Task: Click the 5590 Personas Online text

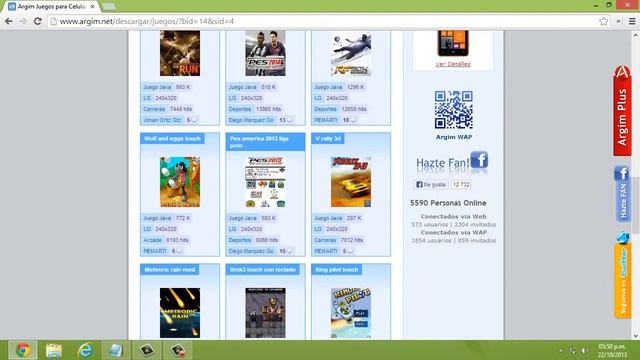Action: [448, 203]
